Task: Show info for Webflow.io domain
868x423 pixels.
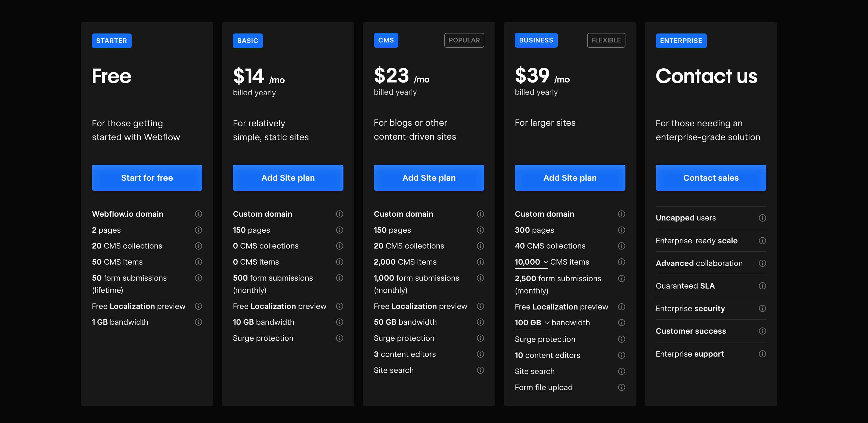Action: (x=199, y=214)
